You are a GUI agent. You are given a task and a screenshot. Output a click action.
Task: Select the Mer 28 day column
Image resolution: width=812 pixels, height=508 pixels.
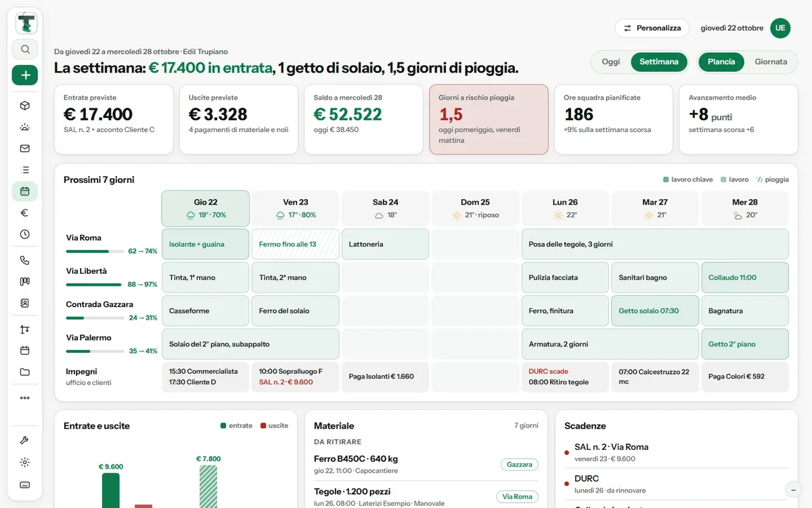tap(745, 209)
